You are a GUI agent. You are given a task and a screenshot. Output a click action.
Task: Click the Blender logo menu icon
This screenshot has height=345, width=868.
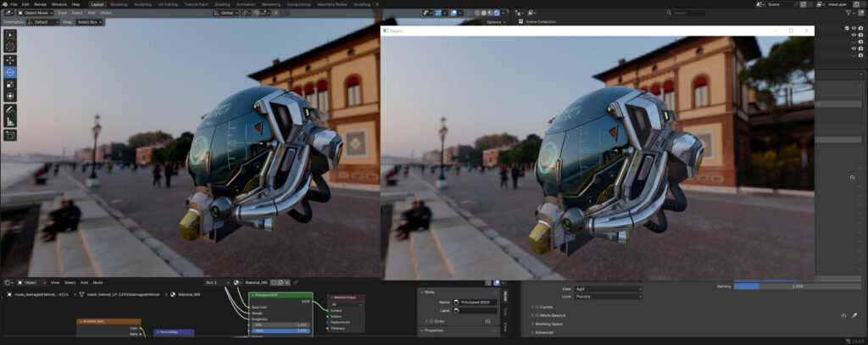tap(4, 4)
